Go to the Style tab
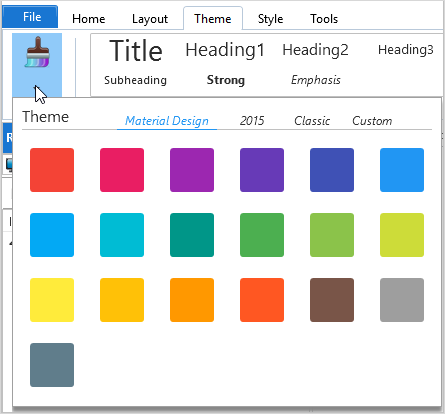This screenshot has width=445, height=414. (270, 19)
